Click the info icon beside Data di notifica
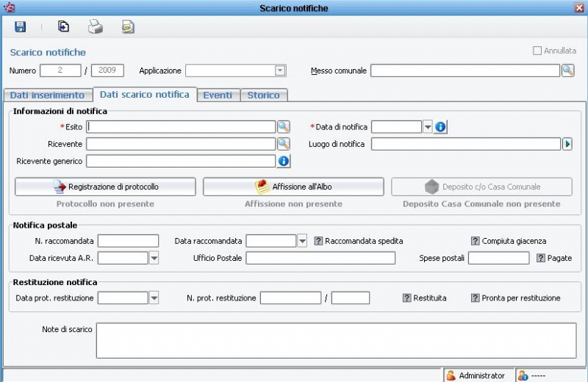This screenshot has width=588, height=382. [440, 127]
